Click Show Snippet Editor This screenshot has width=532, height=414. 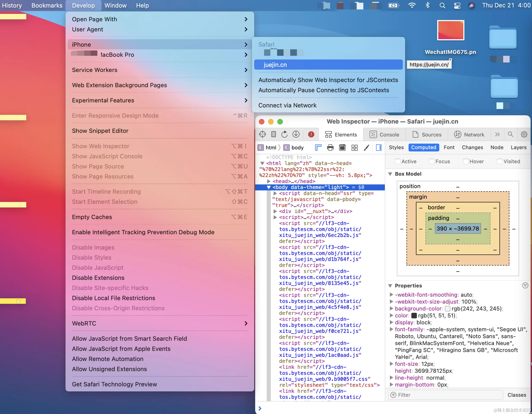click(x=160, y=131)
